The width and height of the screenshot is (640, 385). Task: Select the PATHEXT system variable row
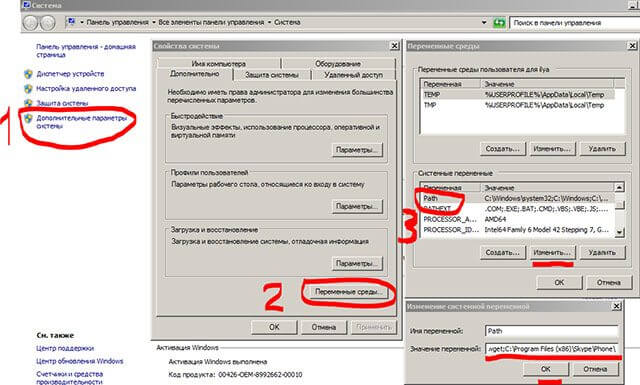[x=517, y=209]
